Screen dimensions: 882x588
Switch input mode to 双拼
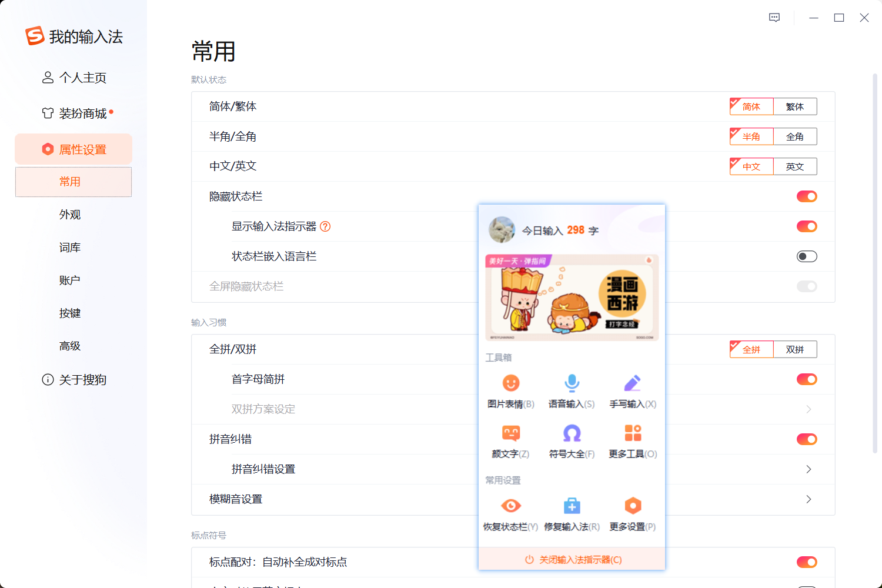(795, 349)
